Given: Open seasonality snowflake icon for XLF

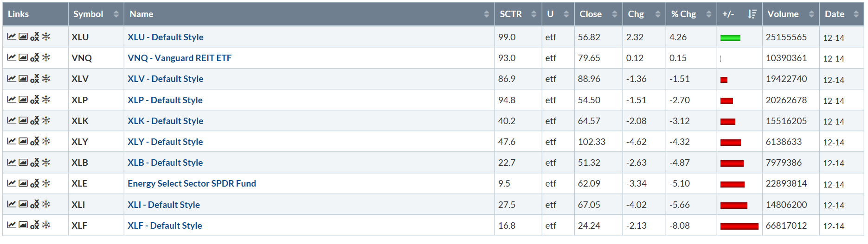Looking at the screenshot, I should (x=46, y=225).
